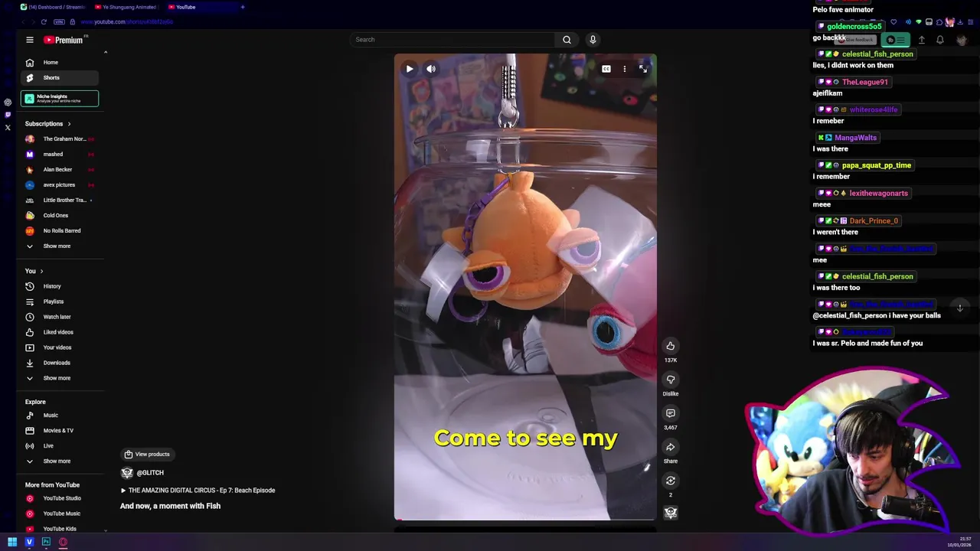Open avex pictures channel subscription
This screenshot has width=980, height=551.
[x=60, y=184]
